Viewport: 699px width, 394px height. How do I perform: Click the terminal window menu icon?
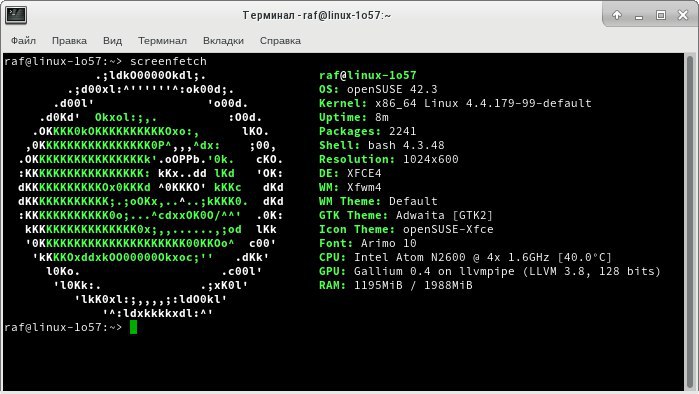pos(16,15)
